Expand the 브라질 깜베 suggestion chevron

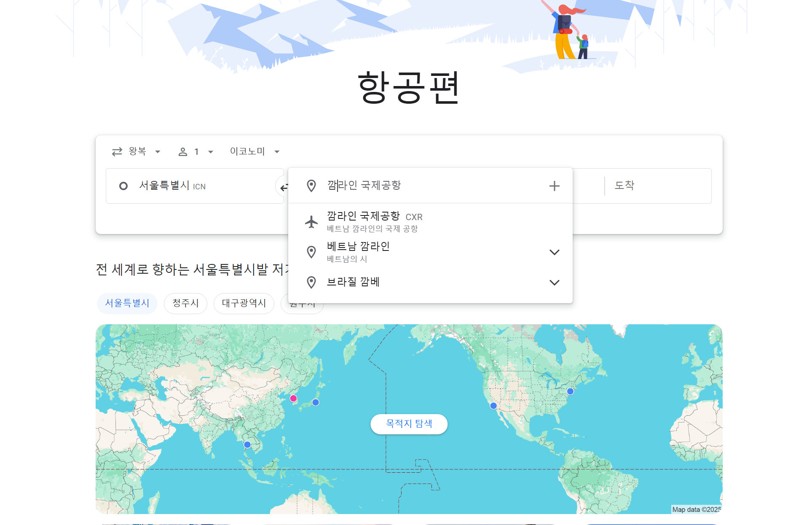tap(554, 283)
